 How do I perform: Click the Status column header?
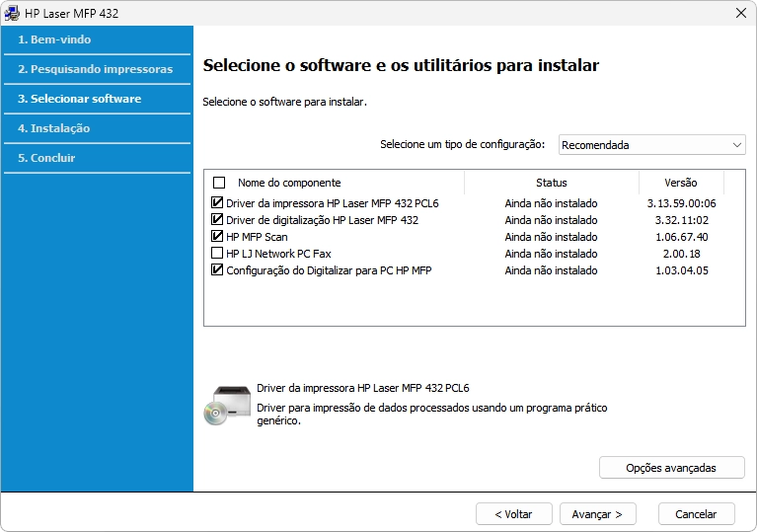(552, 183)
